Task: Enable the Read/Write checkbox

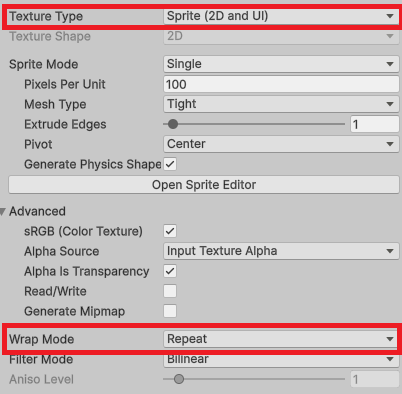Action: point(170,291)
